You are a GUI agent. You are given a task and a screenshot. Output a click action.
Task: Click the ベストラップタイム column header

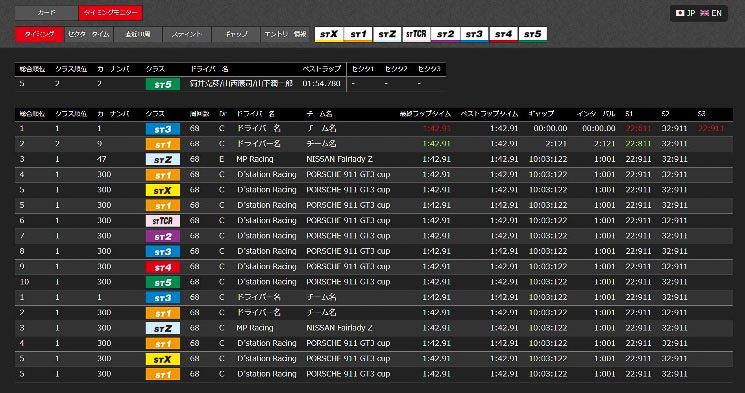point(489,114)
